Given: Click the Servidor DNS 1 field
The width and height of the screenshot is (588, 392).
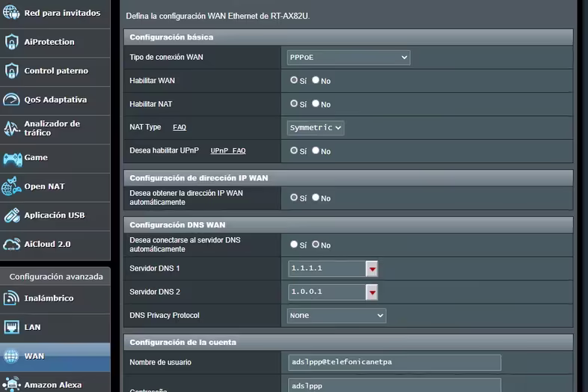Looking at the screenshot, I should [x=327, y=269].
